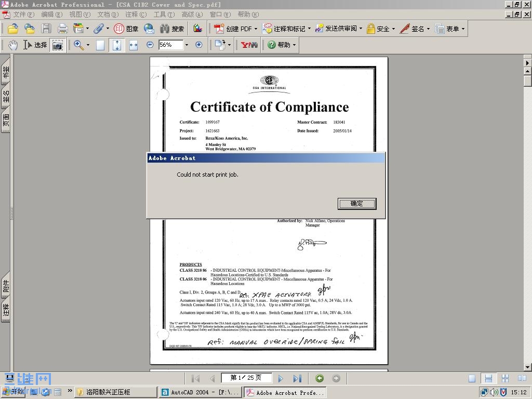
Task: Select the Hand tool
Action: pos(13,45)
